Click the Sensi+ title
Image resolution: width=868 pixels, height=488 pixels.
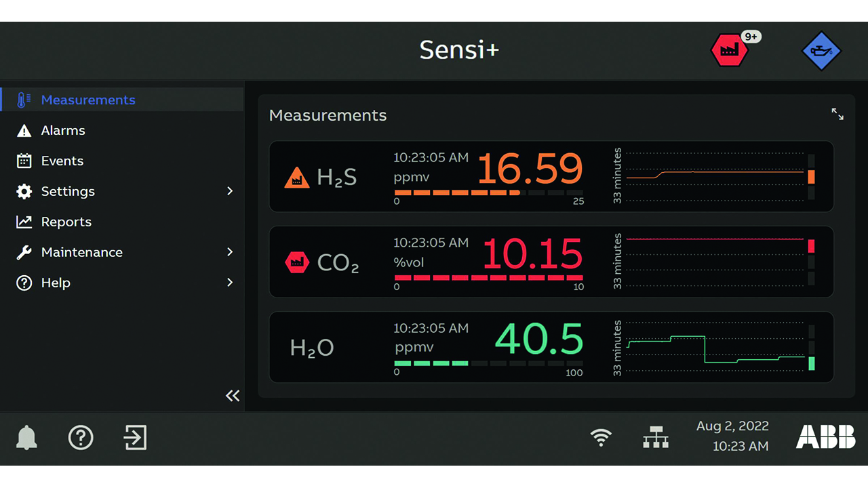click(x=459, y=49)
